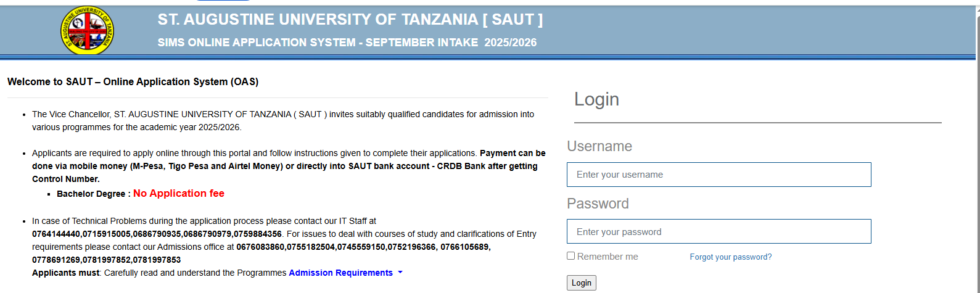
Task: Open the Forgot your password link
Action: pos(730,257)
